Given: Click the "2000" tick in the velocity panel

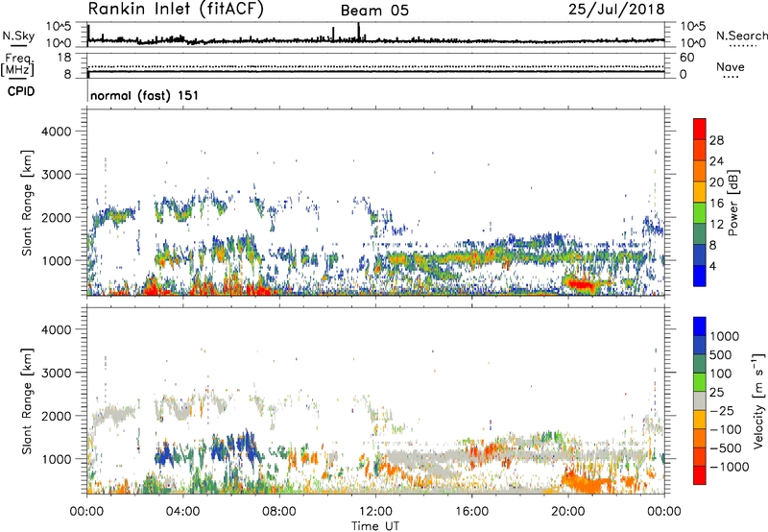Looking at the screenshot, I should pos(56,416).
